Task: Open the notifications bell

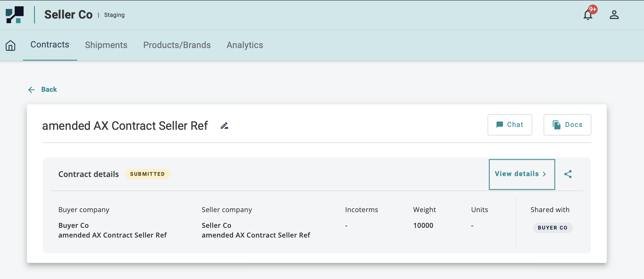Action: click(x=588, y=15)
